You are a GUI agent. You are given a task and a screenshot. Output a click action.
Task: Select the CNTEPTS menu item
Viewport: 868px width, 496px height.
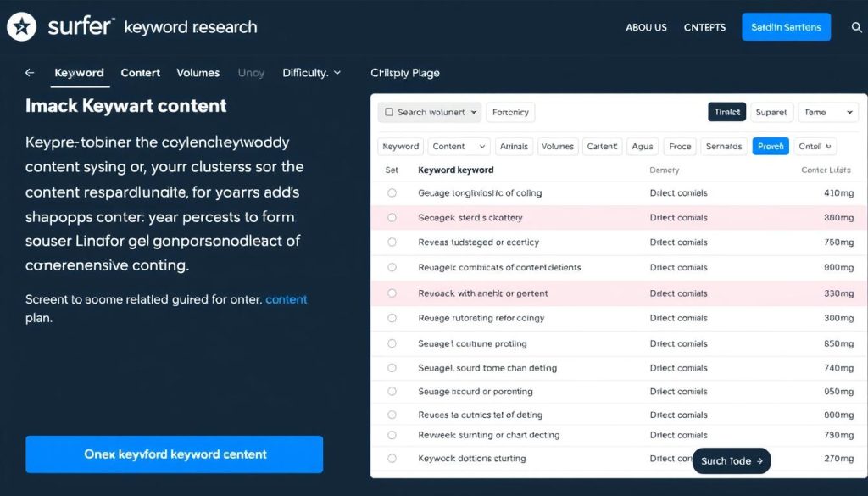click(x=704, y=27)
